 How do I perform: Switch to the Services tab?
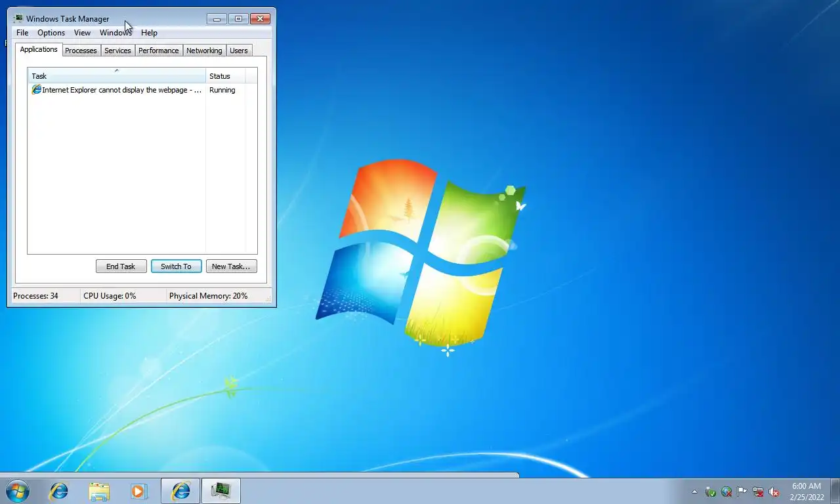tap(117, 51)
